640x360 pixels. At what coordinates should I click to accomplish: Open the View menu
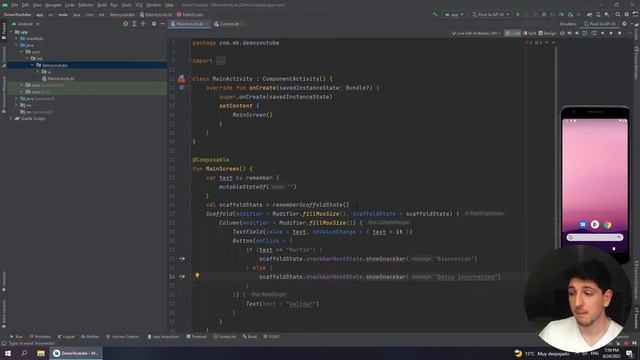click(x=37, y=5)
